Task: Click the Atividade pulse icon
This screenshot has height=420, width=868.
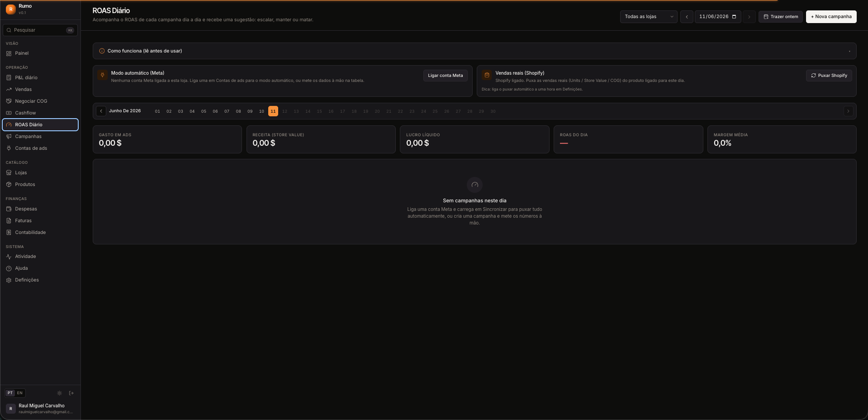Action: pos(9,257)
